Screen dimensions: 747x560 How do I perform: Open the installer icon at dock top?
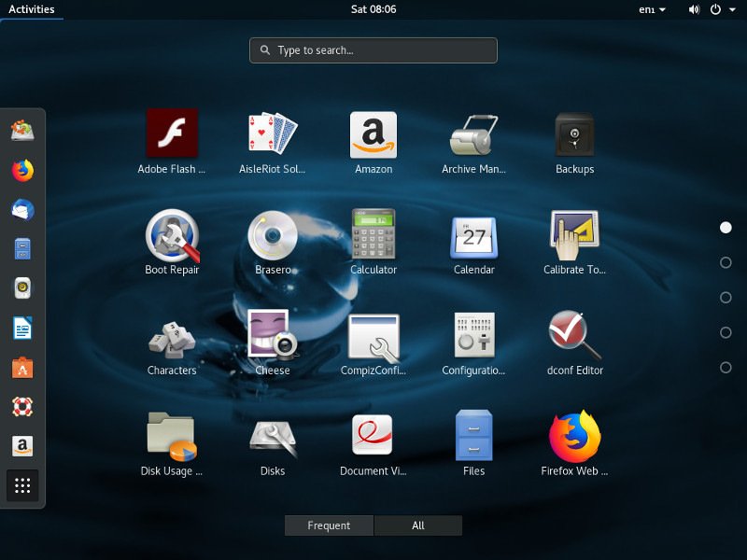22,131
